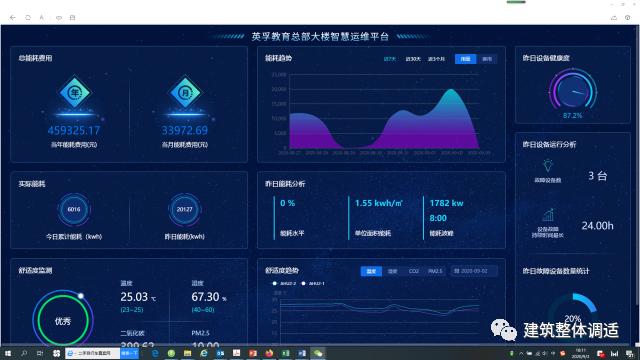Click the 3 台 faulty device count
This screenshot has width=640, height=360.
[x=597, y=176]
